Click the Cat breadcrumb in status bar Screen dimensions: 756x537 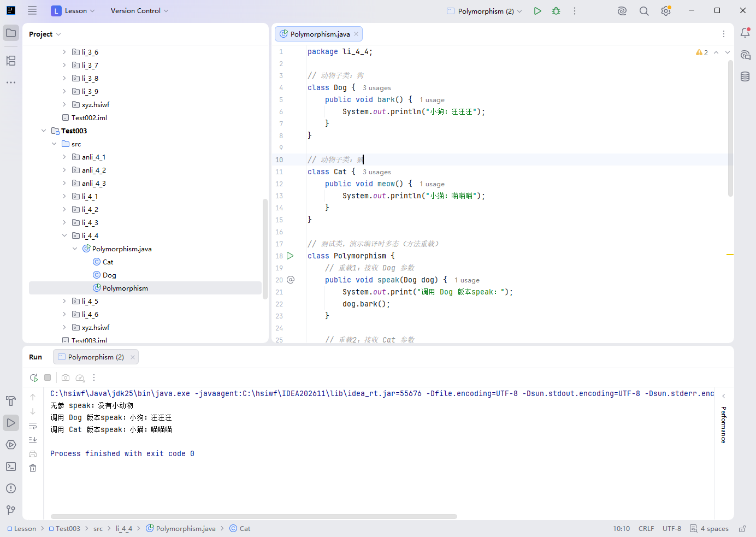tap(240, 529)
